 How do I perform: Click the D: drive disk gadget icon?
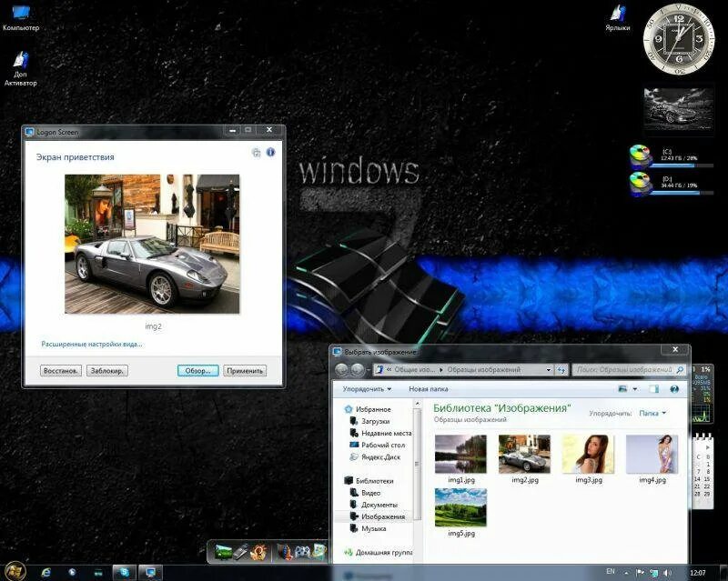coord(640,183)
